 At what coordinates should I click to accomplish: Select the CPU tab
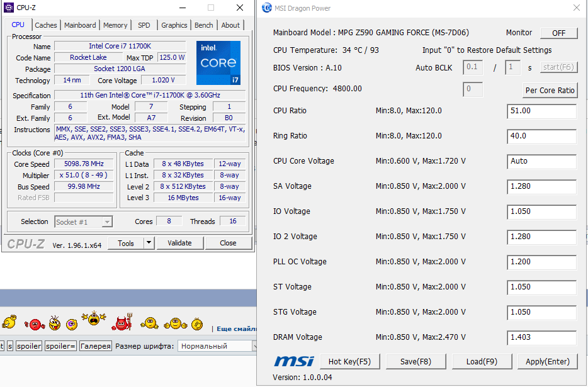[x=18, y=25]
